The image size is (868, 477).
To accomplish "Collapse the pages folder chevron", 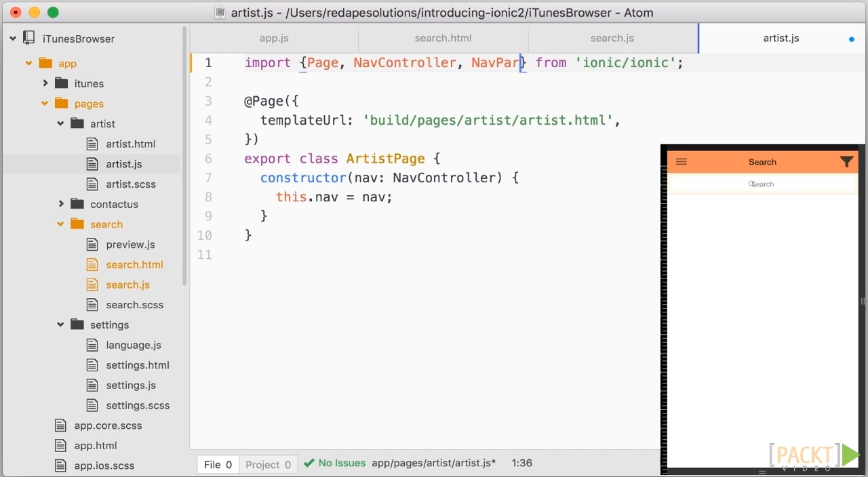I will [x=45, y=104].
